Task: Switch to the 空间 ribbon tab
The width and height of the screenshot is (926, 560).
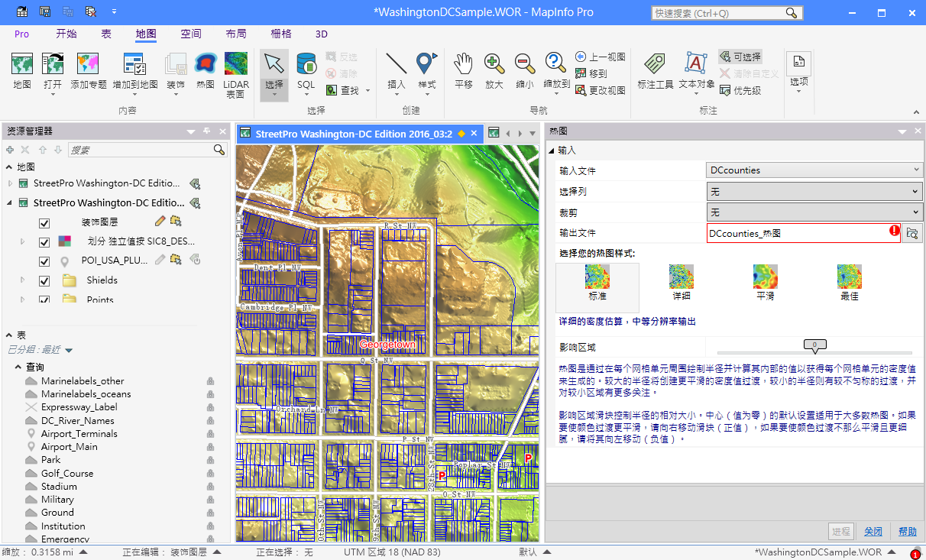Action: click(x=191, y=34)
